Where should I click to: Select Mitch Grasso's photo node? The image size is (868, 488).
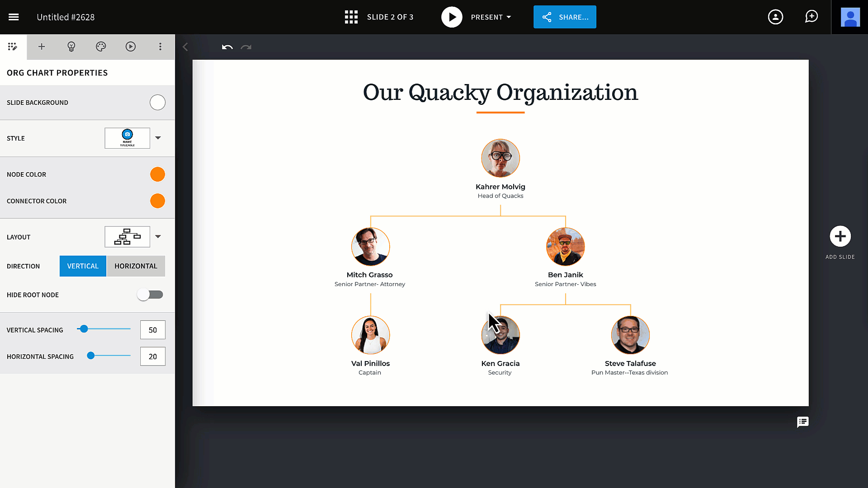pos(370,247)
